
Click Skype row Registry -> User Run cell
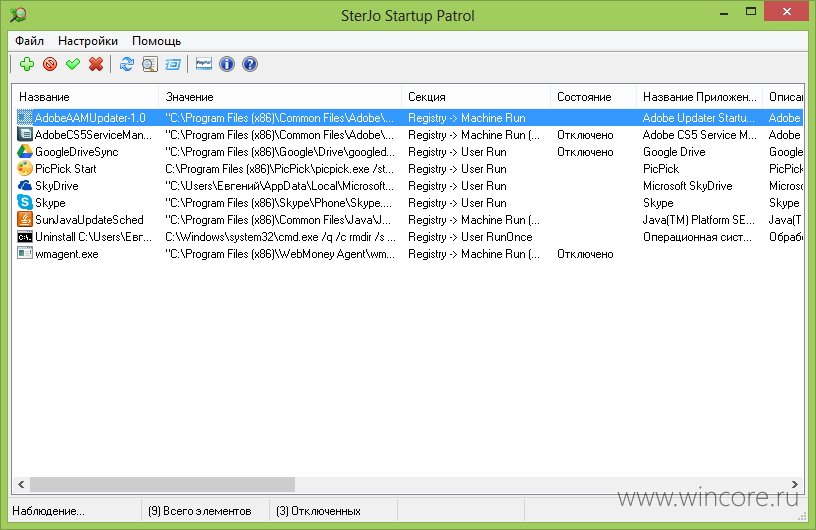(x=457, y=203)
